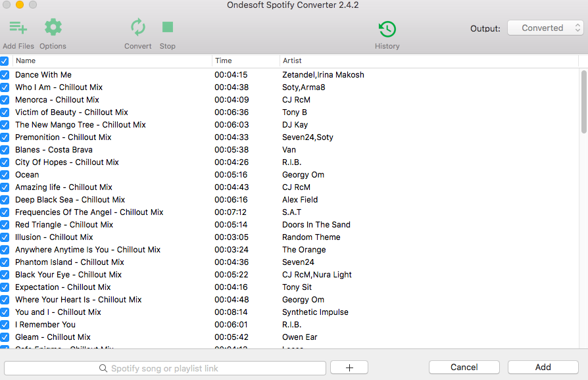Open the Output Converted dropdown
588x380 pixels.
click(x=545, y=28)
